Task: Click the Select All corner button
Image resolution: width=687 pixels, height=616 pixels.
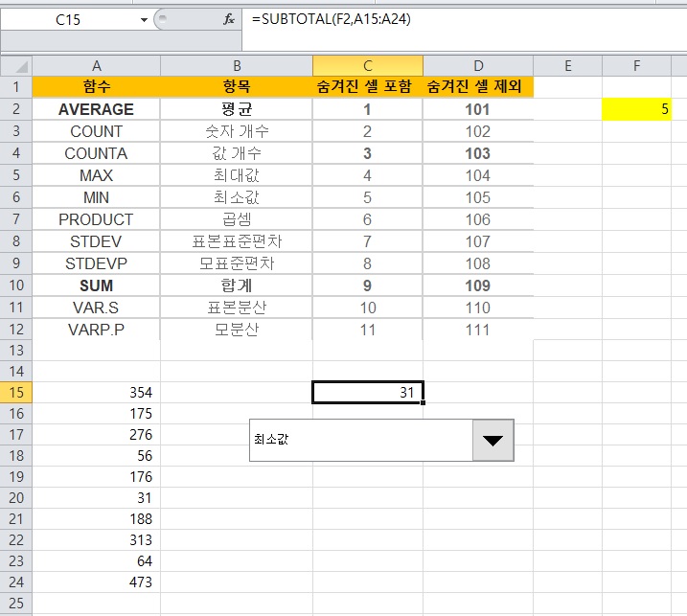Action: [16, 65]
